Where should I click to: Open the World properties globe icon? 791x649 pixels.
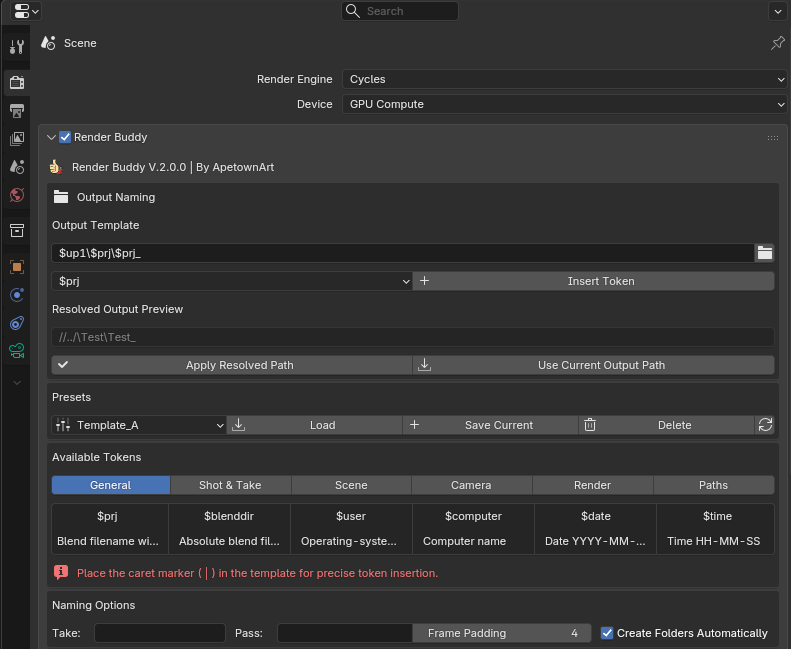coord(17,195)
